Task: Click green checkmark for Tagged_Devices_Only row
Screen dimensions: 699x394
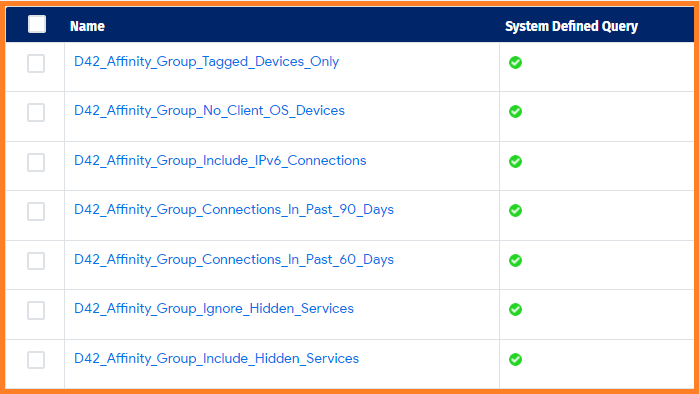Action: tap(515, 62)
